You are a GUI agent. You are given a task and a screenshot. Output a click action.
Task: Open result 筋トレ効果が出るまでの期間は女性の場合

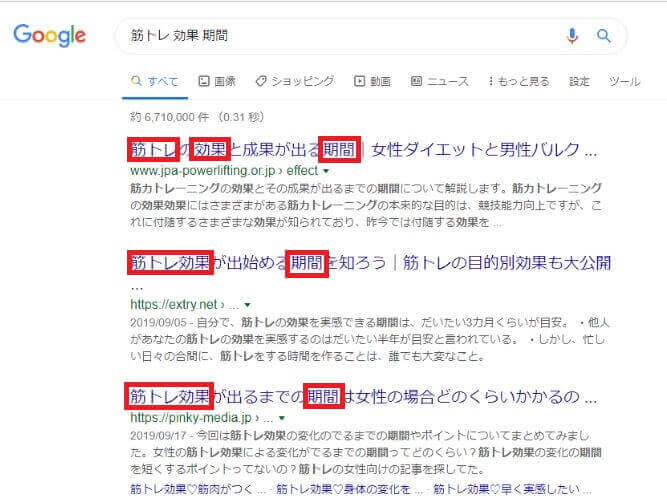click(364, 397)
